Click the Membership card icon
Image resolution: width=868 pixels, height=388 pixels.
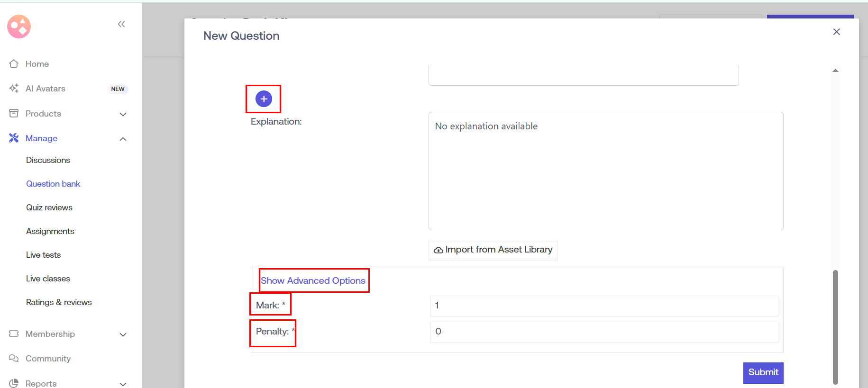point(14,334)
